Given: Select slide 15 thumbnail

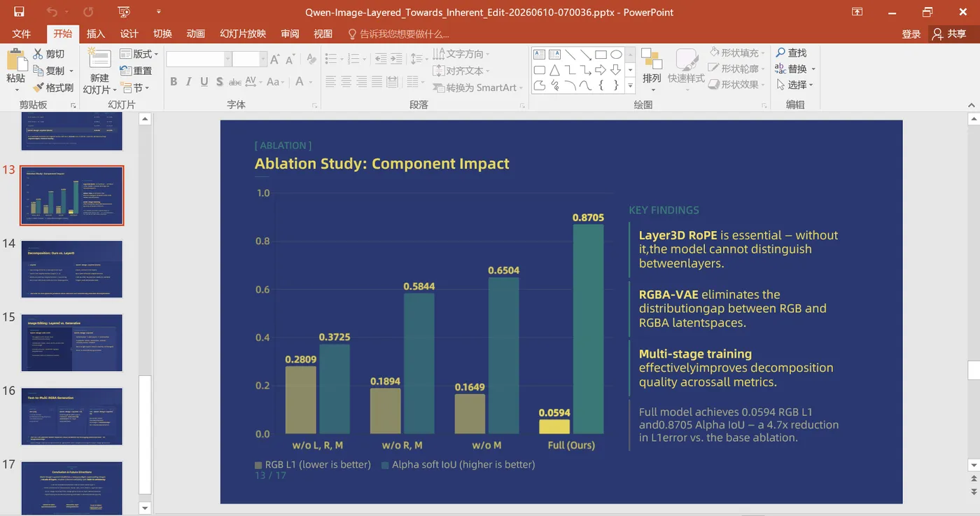Looking at the screenshot, I should pyautogui.click(x=72, y=342).
